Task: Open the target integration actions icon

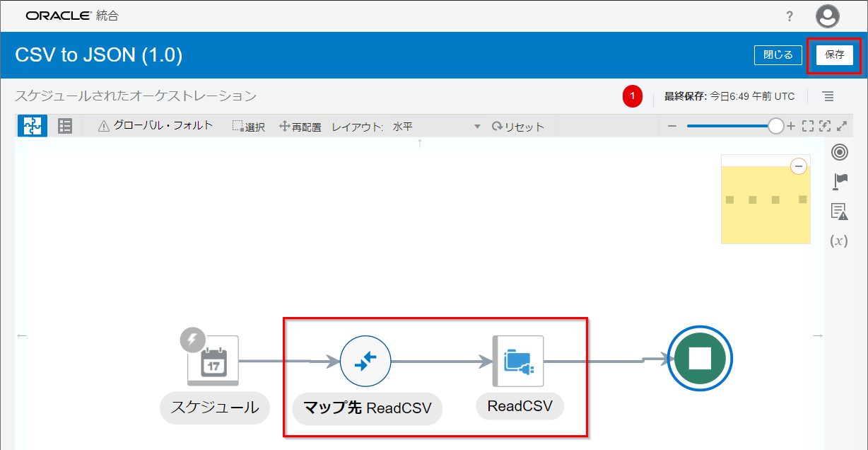Action: click(x=839, y=152)
